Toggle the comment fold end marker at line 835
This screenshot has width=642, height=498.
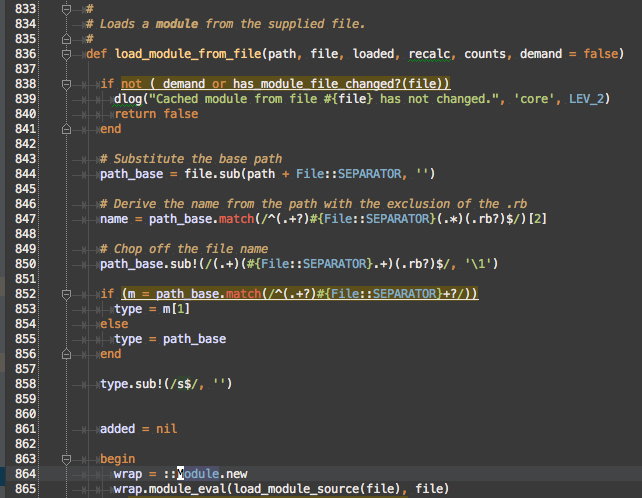coord(66,39)
